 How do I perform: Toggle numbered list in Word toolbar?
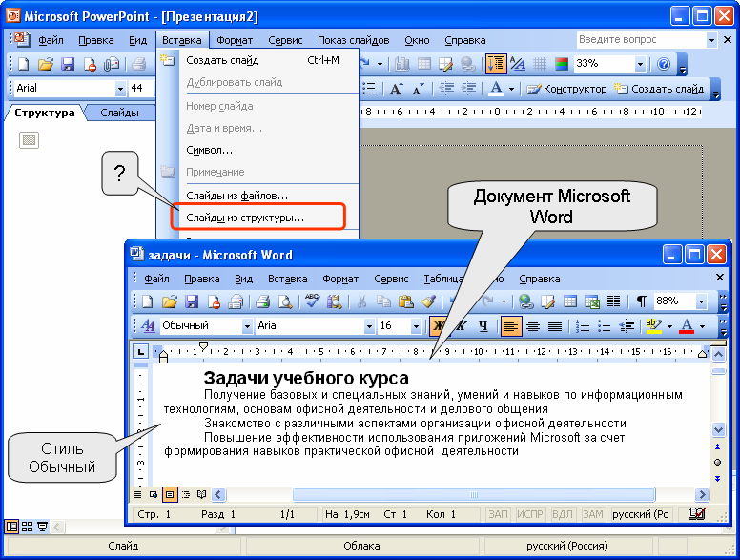tap(583, 325)
